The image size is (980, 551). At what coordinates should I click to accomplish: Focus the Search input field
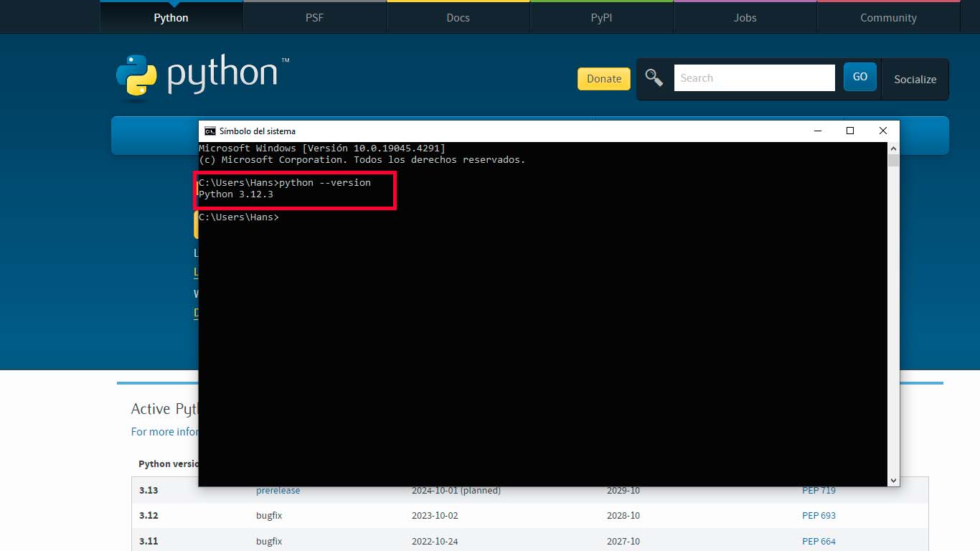tap(754, 77)
